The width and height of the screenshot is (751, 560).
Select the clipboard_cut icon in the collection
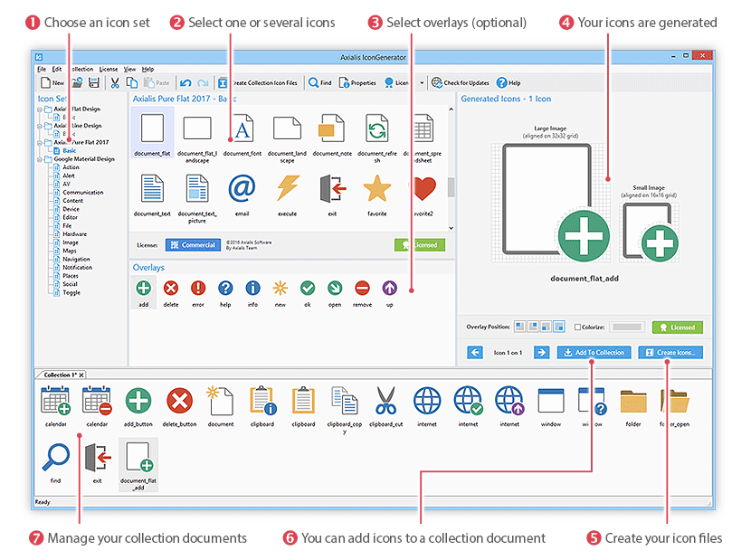pyautogui.click(x=385, y=401)
